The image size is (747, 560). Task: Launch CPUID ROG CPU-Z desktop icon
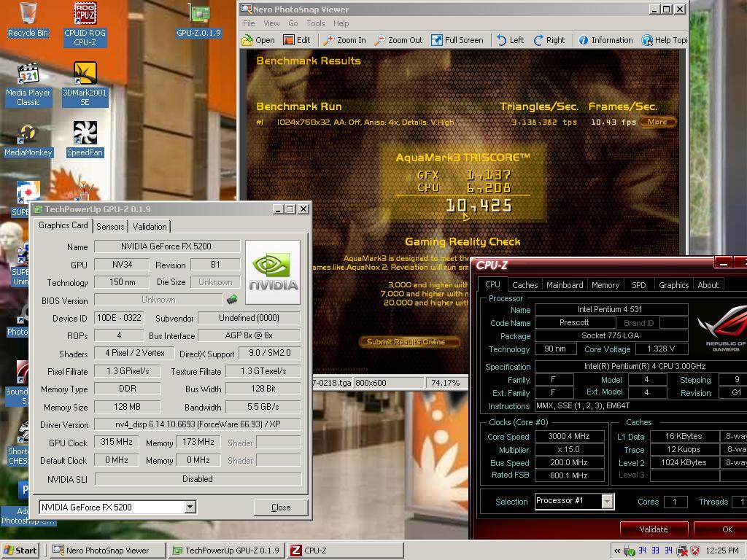[x=85, y=24]
